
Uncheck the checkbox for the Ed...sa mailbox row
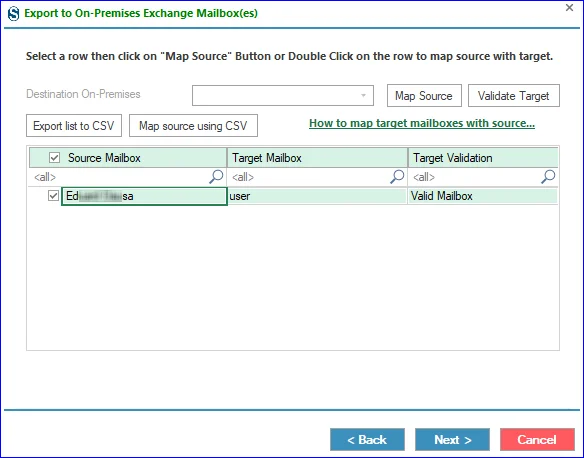tap(54, 195)
